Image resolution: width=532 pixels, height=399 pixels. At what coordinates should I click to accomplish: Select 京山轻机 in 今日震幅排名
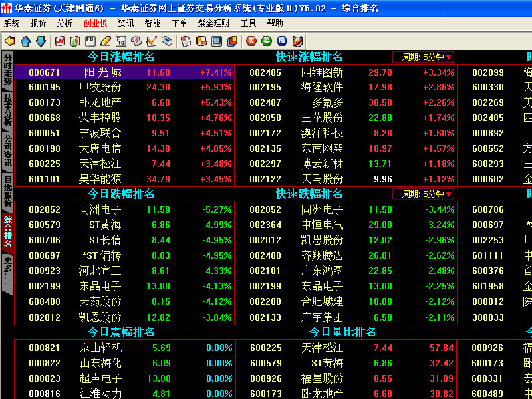coord(124,348)
